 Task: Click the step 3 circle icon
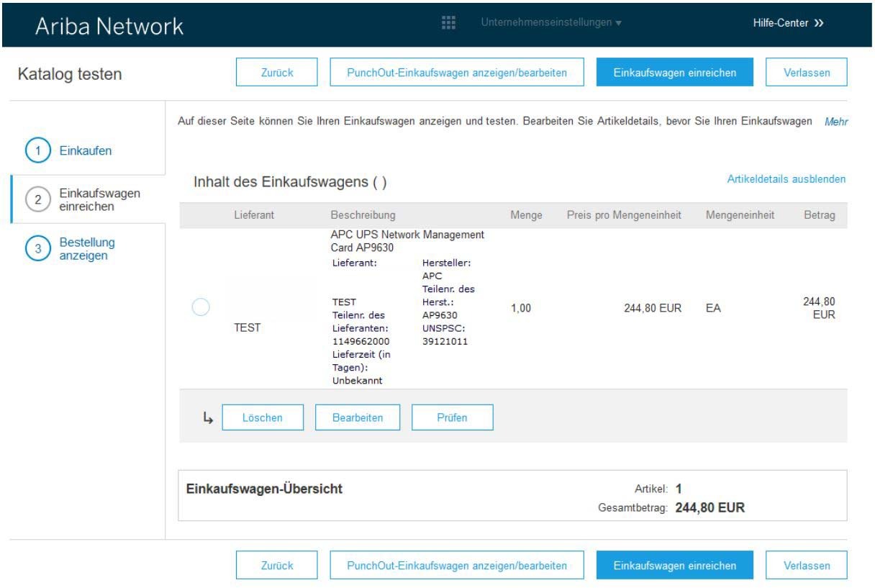[37, 248]
